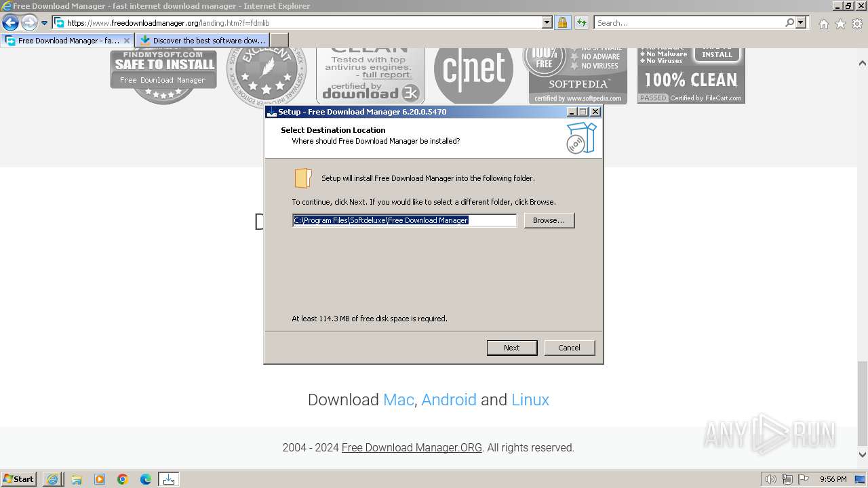
Task: Launch Chrome from the taskbar
Action: [123, 479]
